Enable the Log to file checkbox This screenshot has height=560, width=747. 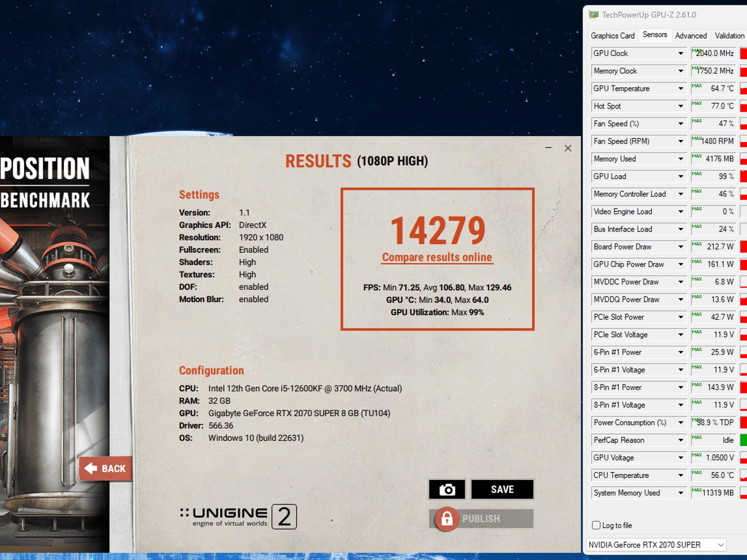(x=596, y=525)
